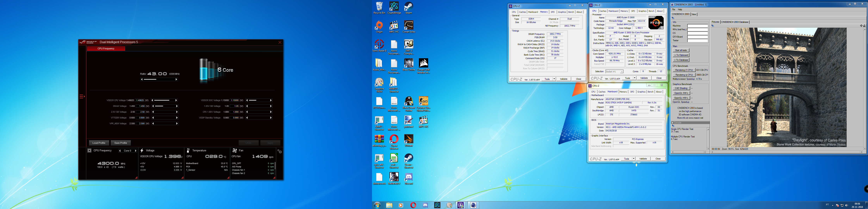
Task: Open Opera from the taskbar
Action: pyautogui.click(x=413, y=205)
